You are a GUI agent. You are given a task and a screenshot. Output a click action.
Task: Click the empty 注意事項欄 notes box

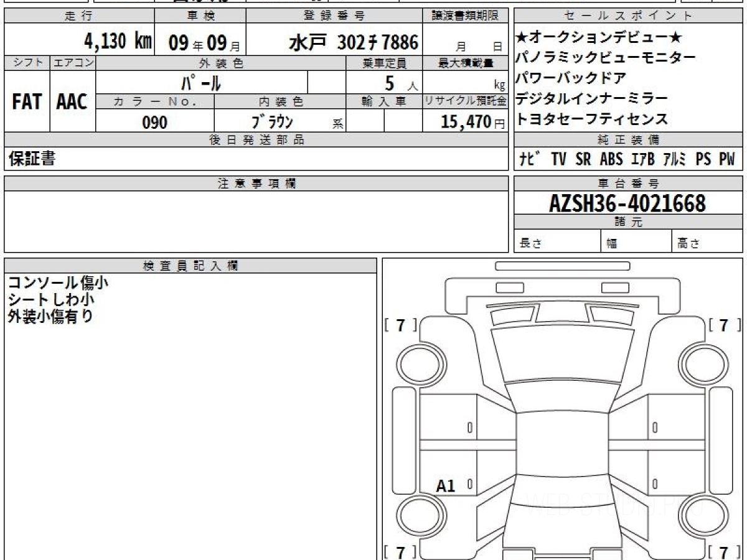pos(256,222)
